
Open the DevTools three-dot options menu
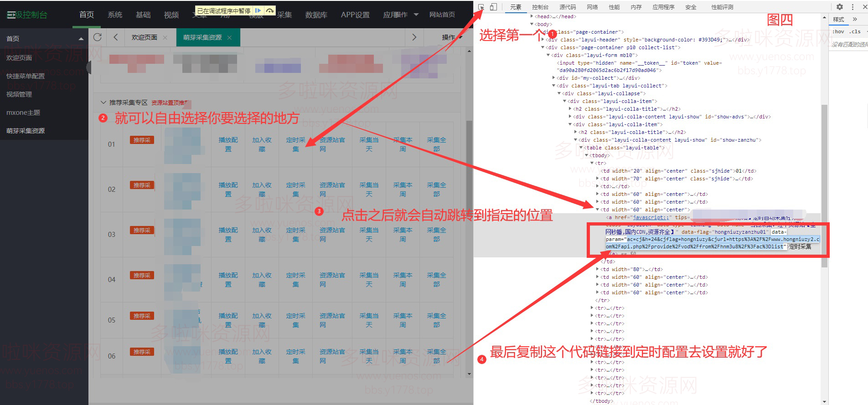[x=852, y=7]
